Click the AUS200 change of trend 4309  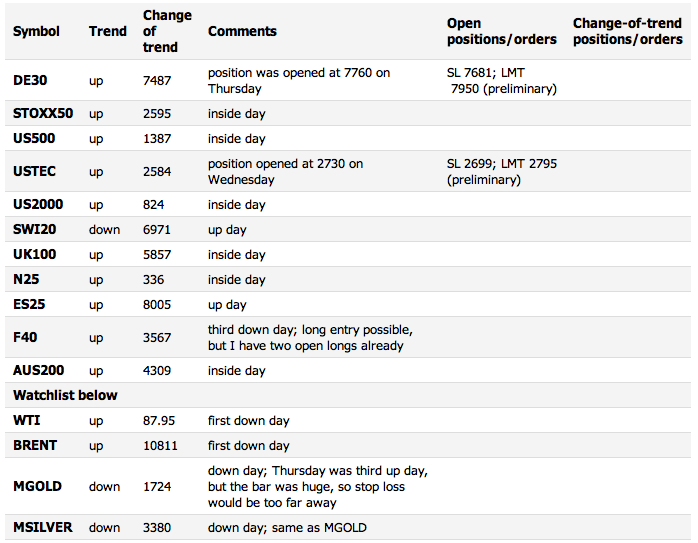pyautogui.click(x=157, y=371)
